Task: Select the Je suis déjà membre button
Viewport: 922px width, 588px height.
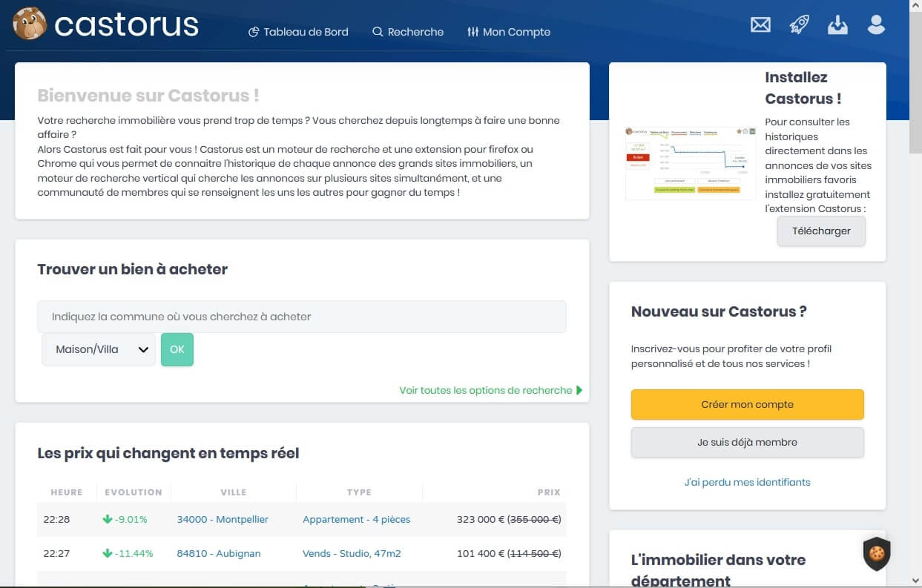Action: pos(747,443)
